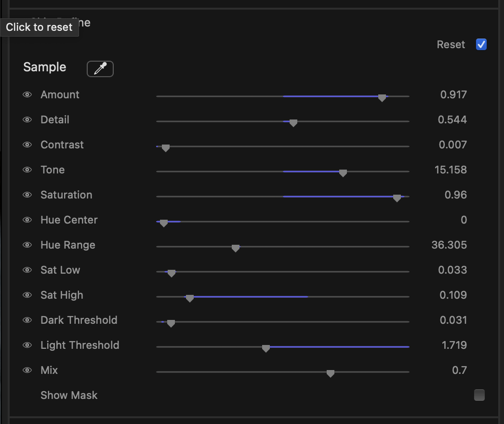
Task: Click the Tone parameter label
Action: [x=53, y=170]
